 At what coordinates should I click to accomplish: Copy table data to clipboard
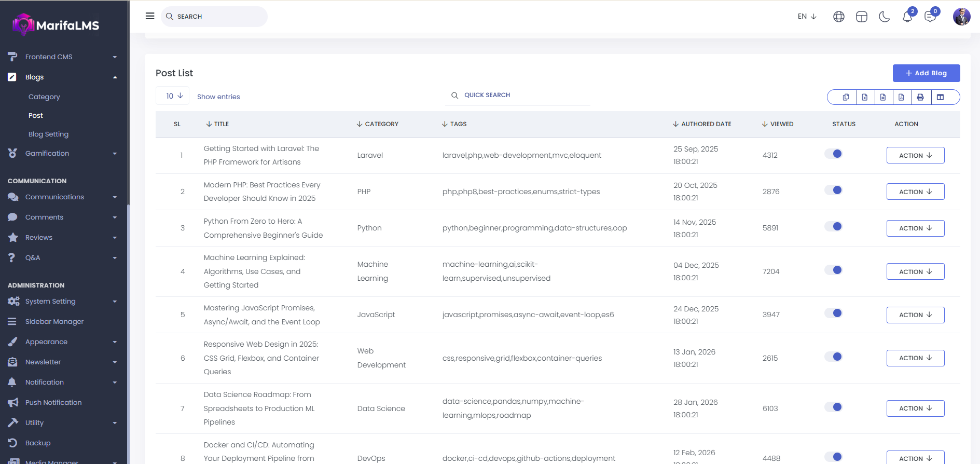pos(846,97)
